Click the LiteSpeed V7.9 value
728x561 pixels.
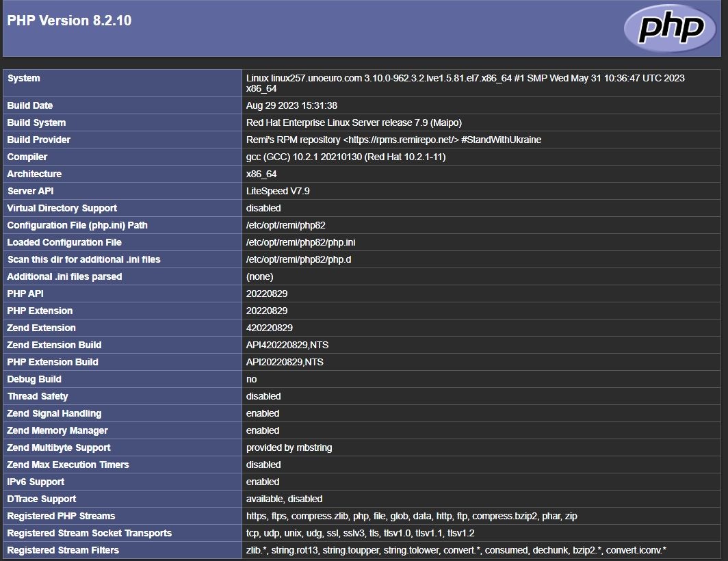pyautogui.click(x=278, y=191)
